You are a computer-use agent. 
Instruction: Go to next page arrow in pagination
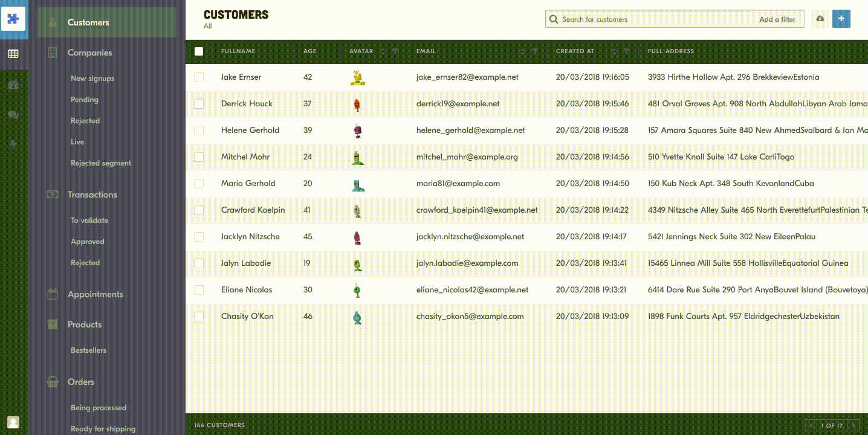(x=853, y=425)
